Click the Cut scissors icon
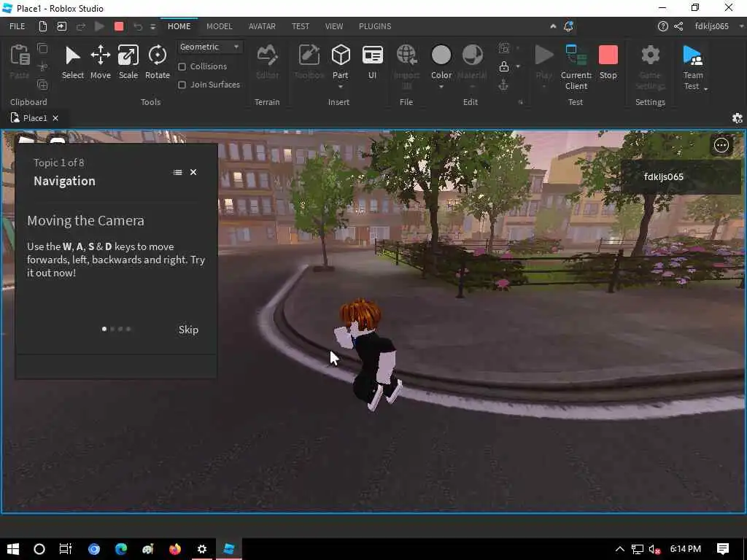The image size is (747, 560). pos(42,66)
